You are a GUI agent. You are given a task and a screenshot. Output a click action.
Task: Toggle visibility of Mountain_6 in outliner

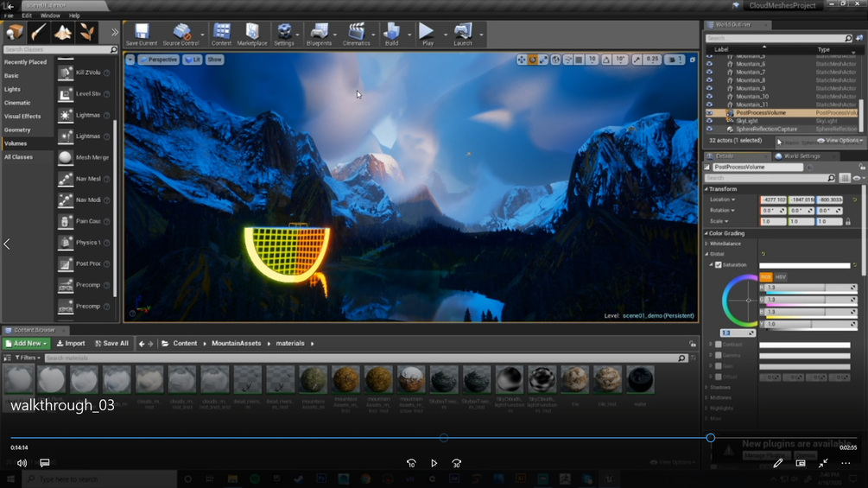pos(710,64)
